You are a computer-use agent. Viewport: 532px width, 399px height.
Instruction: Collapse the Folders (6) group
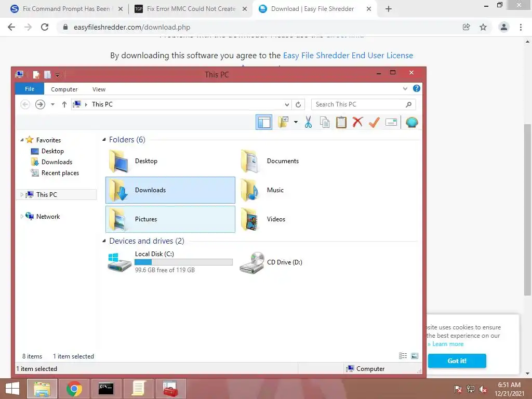coord(104,139)
